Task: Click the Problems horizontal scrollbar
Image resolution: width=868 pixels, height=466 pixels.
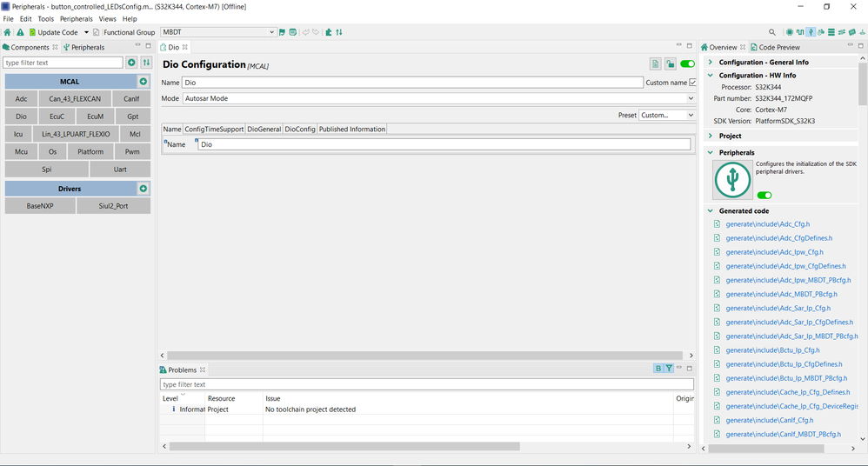Action: pos(344,446)
